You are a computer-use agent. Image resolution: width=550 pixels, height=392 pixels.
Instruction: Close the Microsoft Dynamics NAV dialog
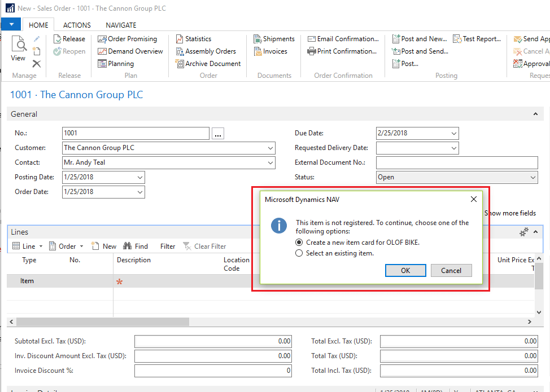click(x=474, y=199)
